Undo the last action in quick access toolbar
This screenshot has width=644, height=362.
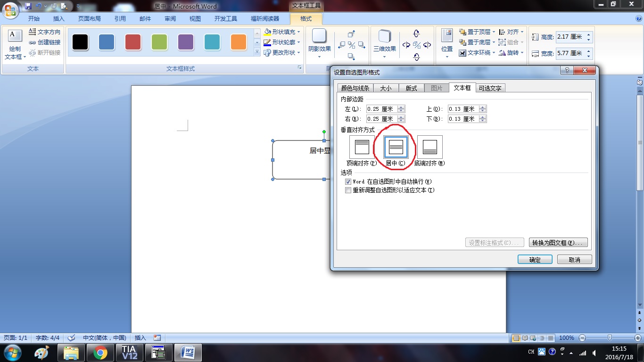pos(39,6)
